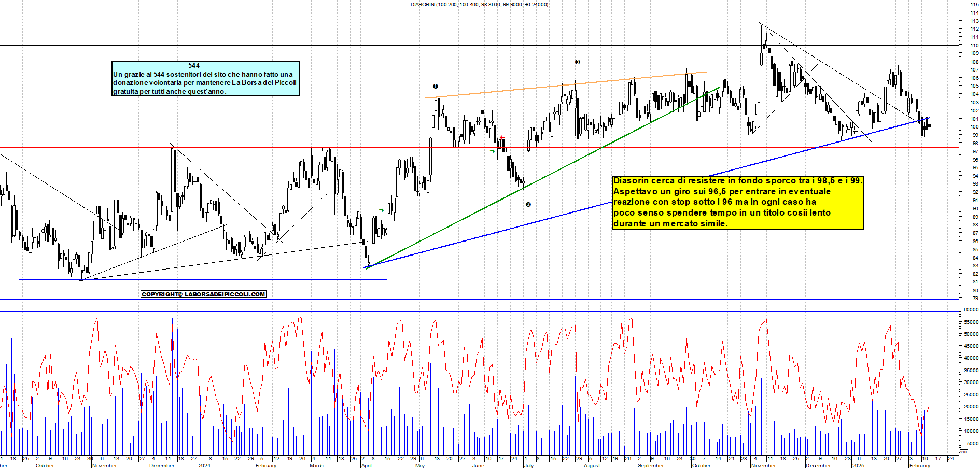Click the 'May' month label

pos(420,465)
